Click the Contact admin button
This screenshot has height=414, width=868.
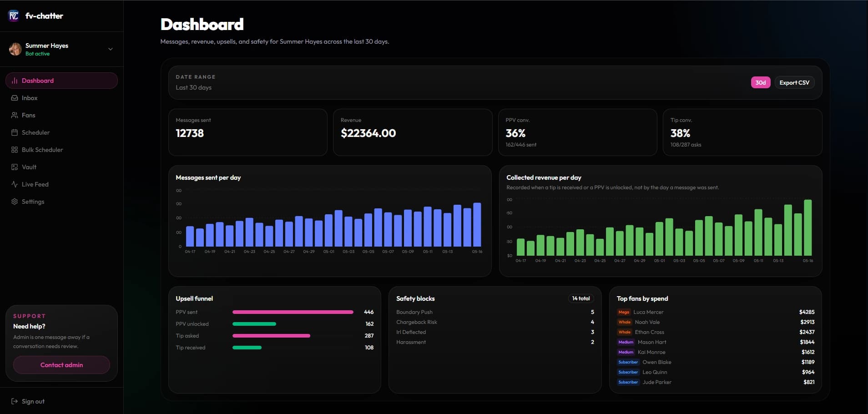[x=61, y=365]
